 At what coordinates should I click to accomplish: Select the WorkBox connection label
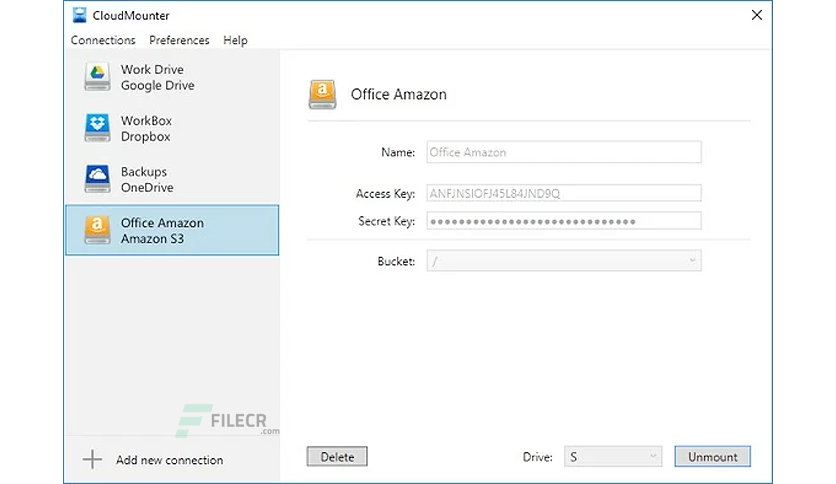coord(146,120)
